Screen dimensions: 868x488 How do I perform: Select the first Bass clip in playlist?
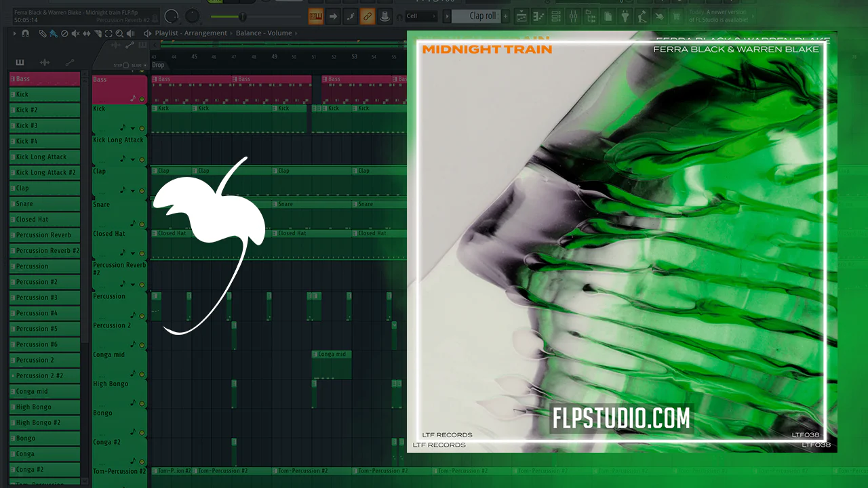[x=191, y=89]
